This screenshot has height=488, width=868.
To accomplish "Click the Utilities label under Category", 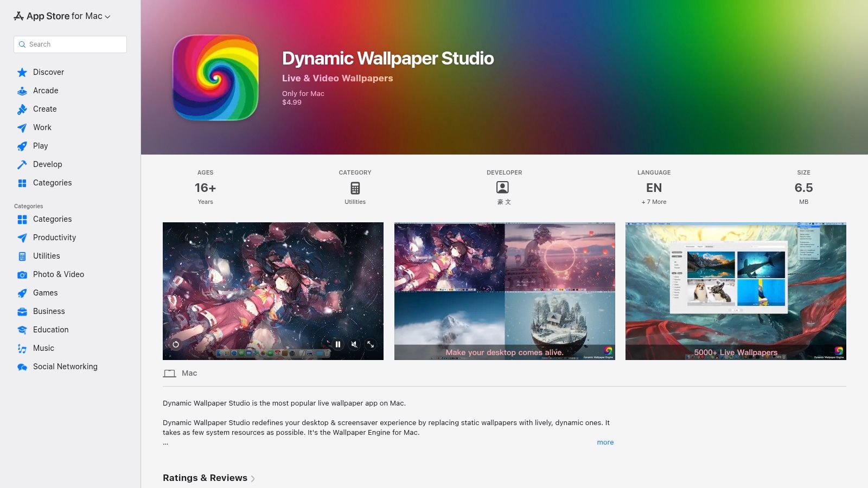I will tap(355, 202).
